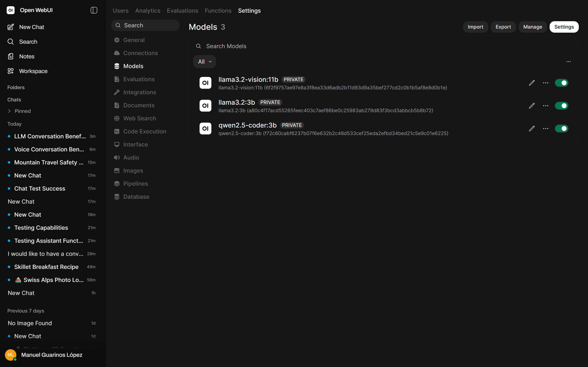The width and height of the screenshot is (588, 367).
Task: Open Connections in settings menu
Action: [x=140, y=53]
